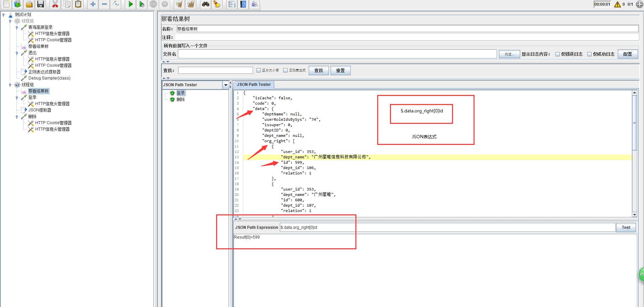Select Debug Sampler{class} tree item
Image resolution: width=644 pixels, height=307 pixels.
(x=49, y=78)
